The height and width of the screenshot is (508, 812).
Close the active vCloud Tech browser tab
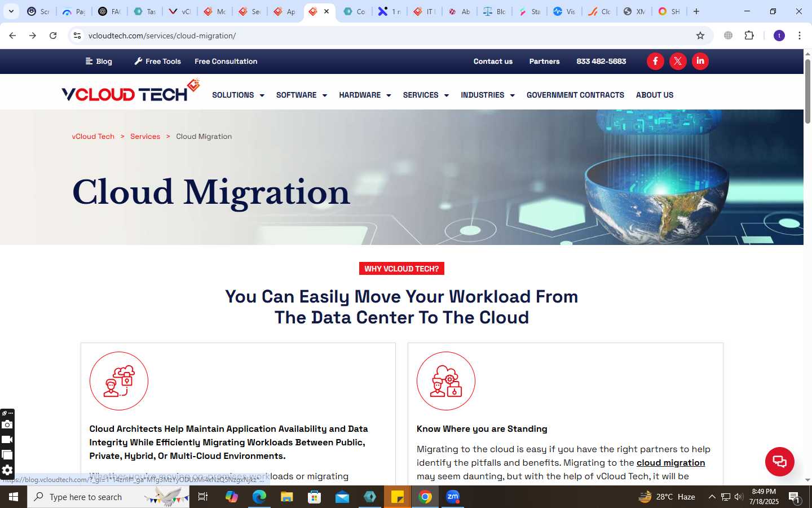click(x=326, y=11)
